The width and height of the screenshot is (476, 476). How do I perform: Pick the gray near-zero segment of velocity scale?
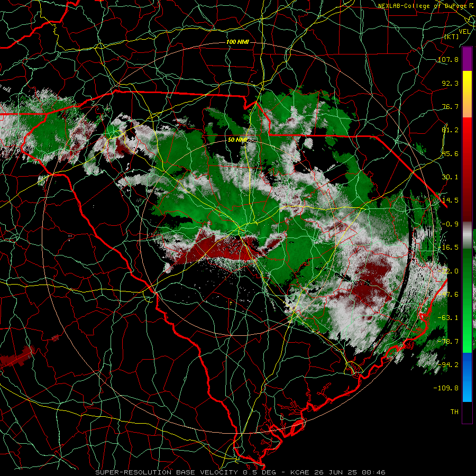(467, 235)
